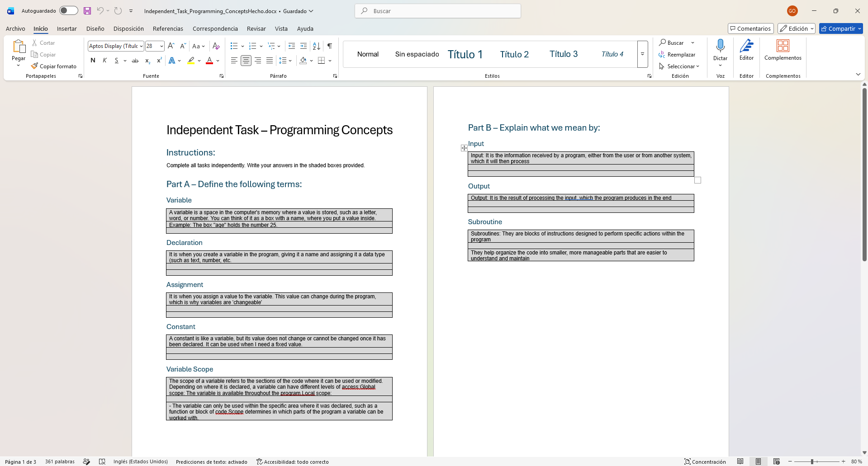Click the Comentarios button
Screen dimensions: 868x466
(751, 28)
